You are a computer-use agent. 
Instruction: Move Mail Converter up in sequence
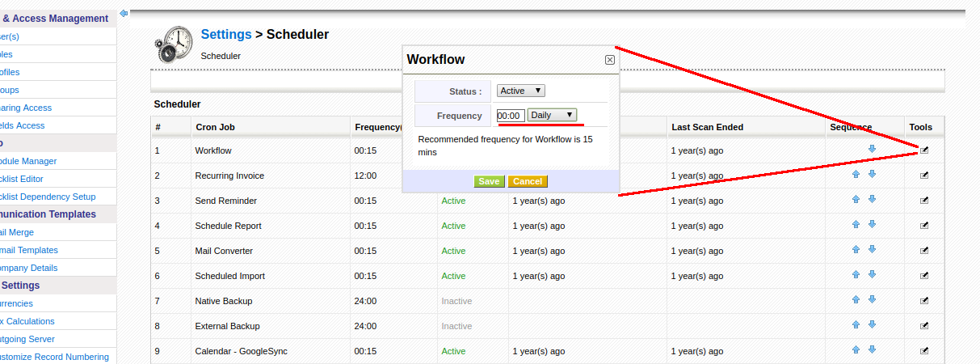tap(856, 250)
